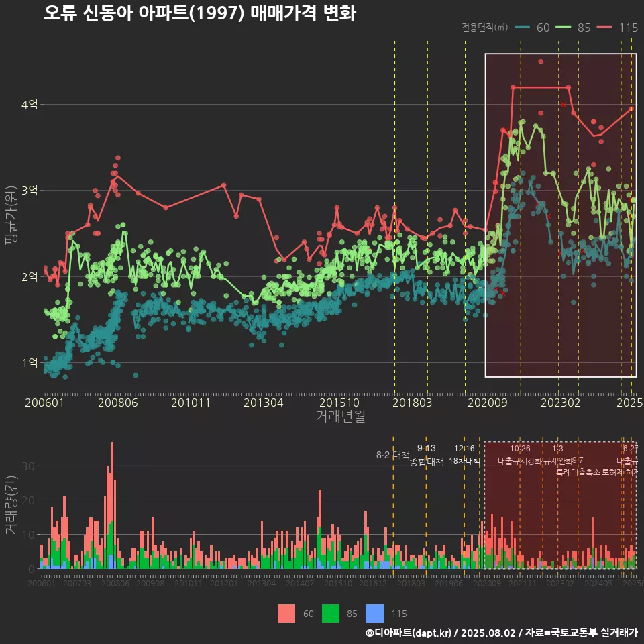The height and width of the screenshot is (644, 644).
Task: Click the 토허제 해제 annotation
Action: (x=619, y=472)
